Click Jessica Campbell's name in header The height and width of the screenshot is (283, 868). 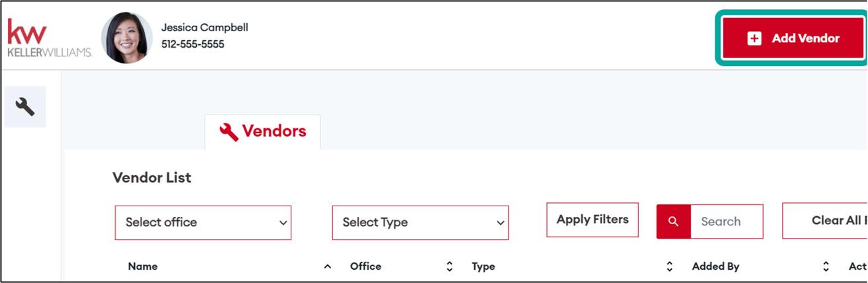(205, 28)
